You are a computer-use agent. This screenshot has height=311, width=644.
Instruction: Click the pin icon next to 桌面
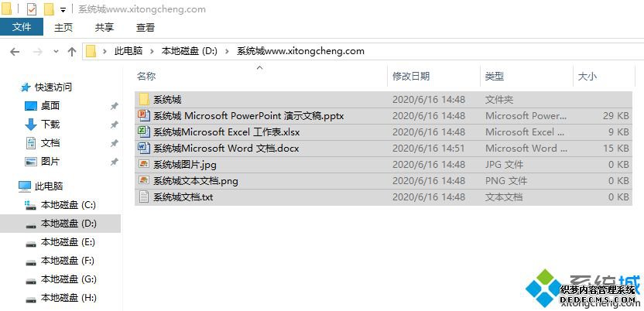[x=115, y=106]
